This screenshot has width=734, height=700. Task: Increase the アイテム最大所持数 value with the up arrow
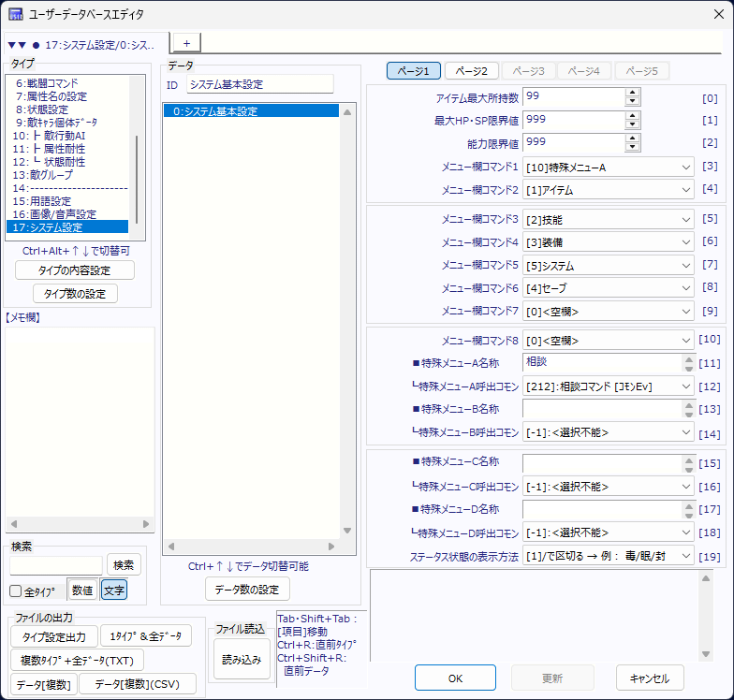click(x=632, y=93)
